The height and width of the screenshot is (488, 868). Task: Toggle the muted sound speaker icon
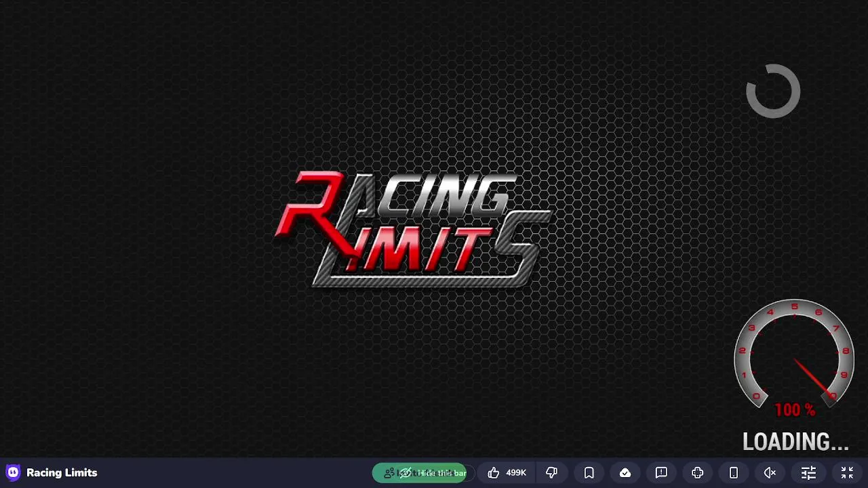pyautogui.click(x=770, y=473)
